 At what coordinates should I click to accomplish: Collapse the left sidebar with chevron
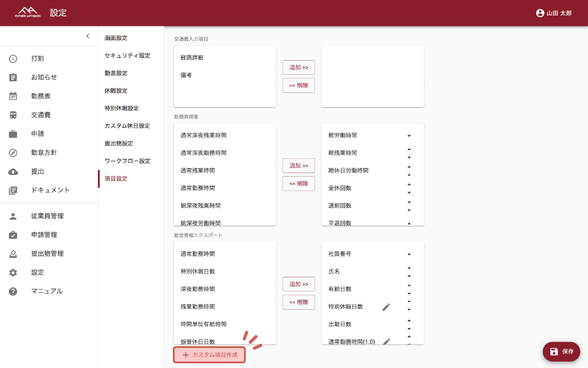[x=88, y=36]
